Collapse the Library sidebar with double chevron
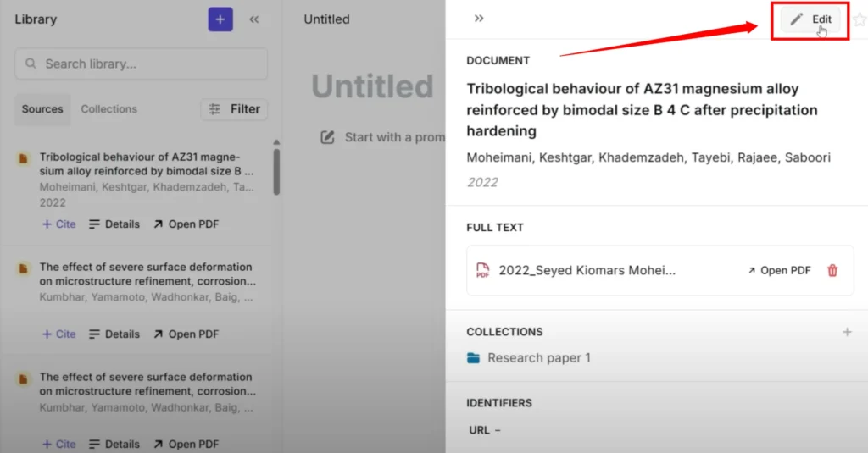 tap(254, 19)
